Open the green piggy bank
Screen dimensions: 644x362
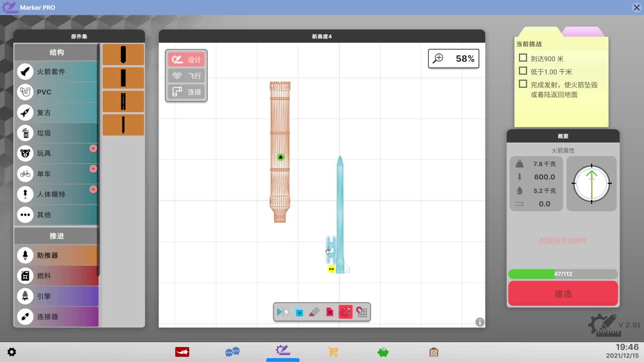(383, 352)
